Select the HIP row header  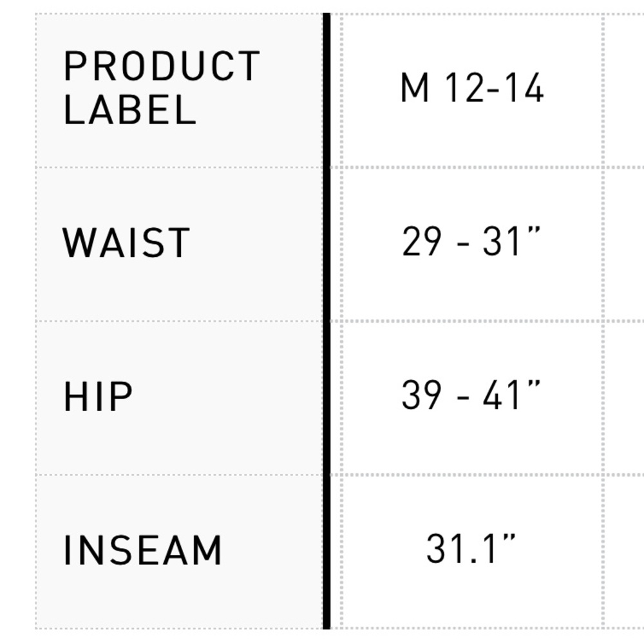click(x=179, y=397)
